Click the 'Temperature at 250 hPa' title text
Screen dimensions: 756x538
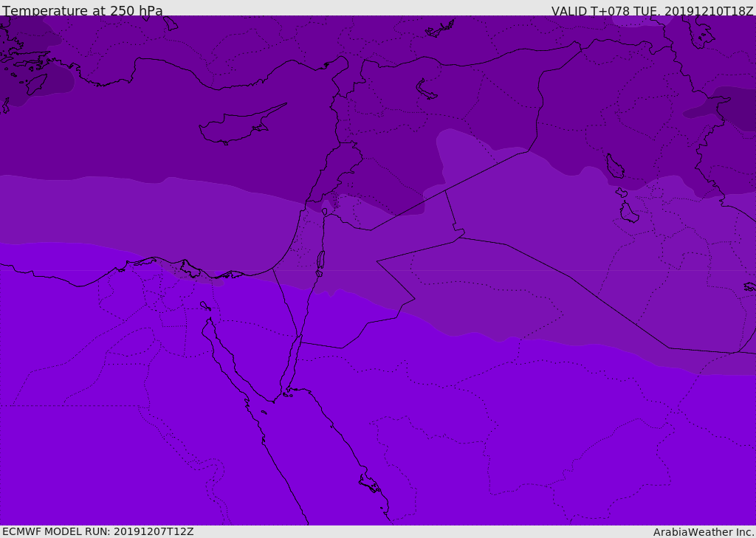[83, 10]
